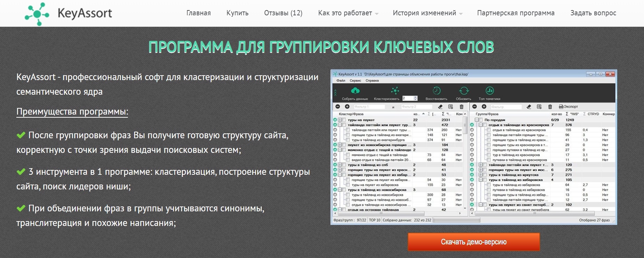This screenshot has width=644, height=258.
Task: Click the KeyAssort logo in the header
Action: (x=68, y=14)
